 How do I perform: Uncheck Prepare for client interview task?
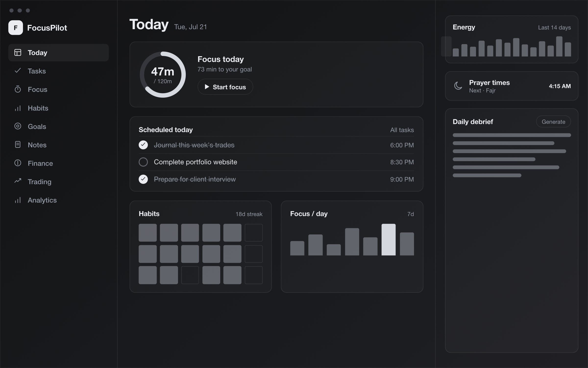(143, 179)
